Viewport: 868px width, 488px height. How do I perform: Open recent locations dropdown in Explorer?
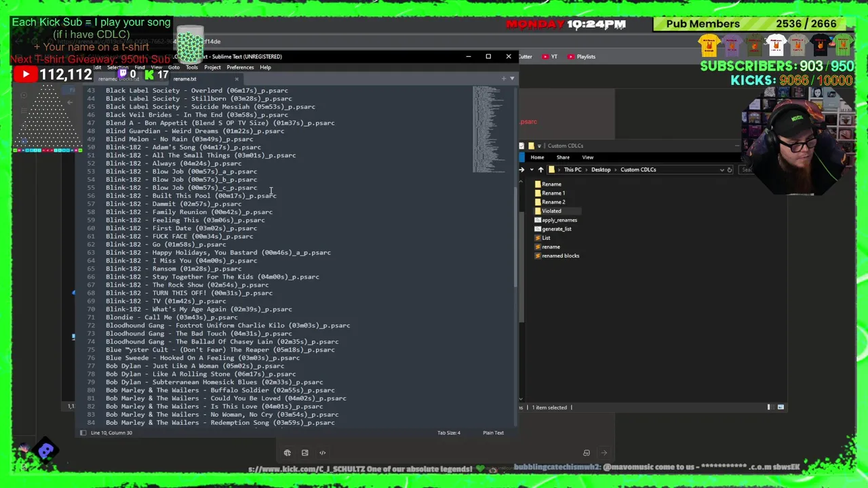coord(532,169)
